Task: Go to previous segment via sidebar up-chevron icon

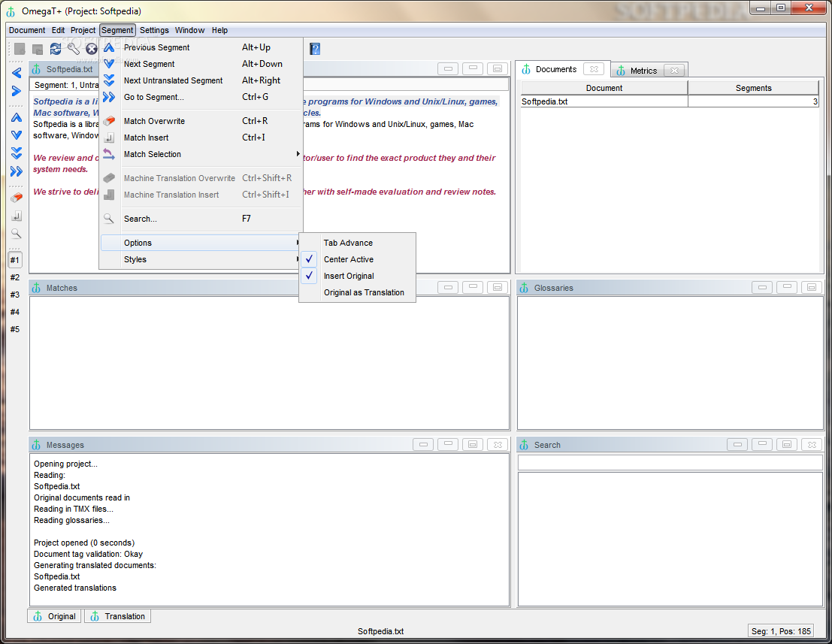Action: point(17,117)
